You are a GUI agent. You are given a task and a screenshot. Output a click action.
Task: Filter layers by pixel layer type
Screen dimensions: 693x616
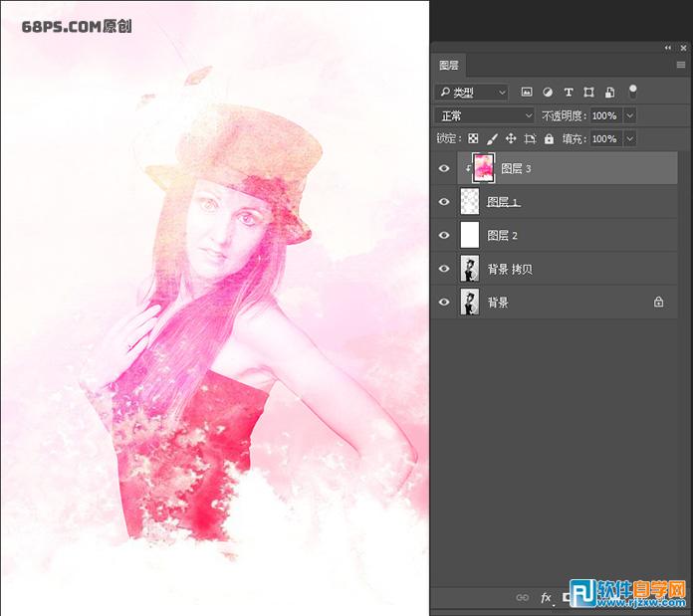(527, 93)
